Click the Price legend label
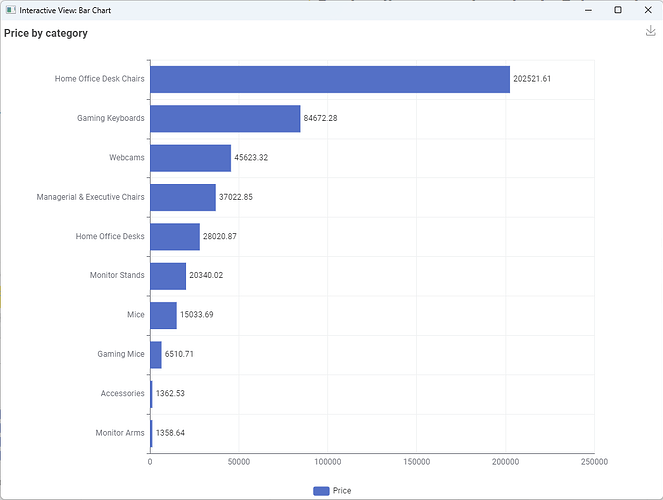 pyautogui.click(x=342, y=491)
